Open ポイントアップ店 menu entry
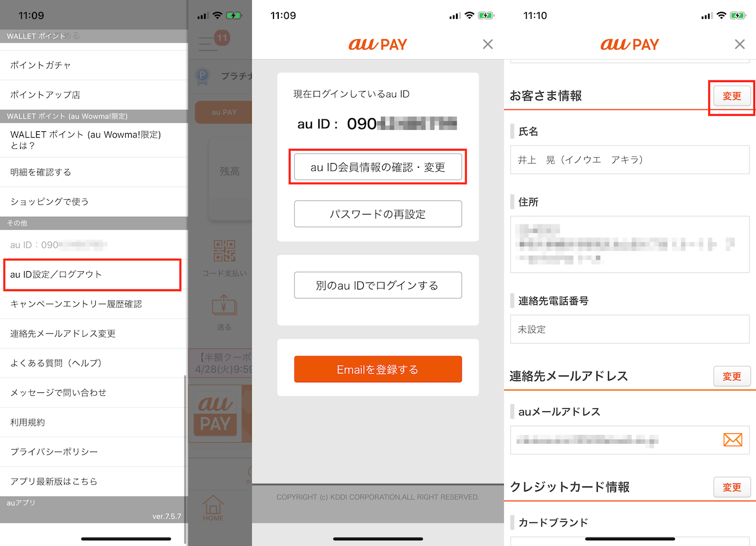The width and height of the screenshot is (756, 546). (93, 95)
